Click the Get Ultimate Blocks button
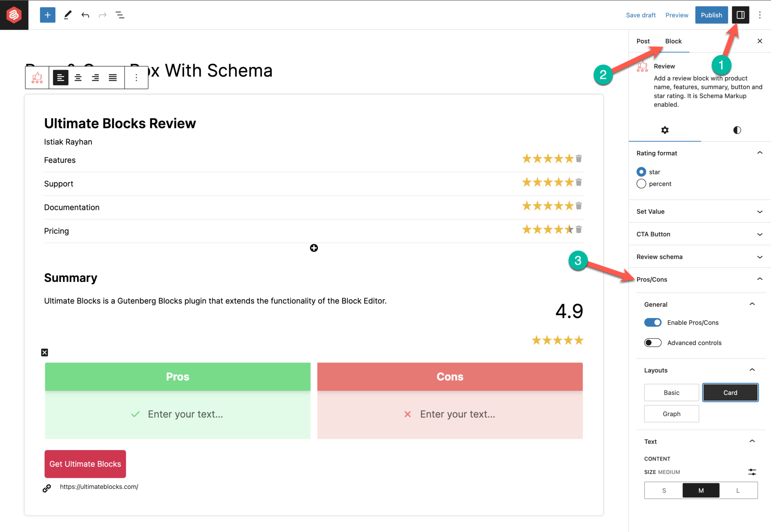The width and height of the screenshot is (771, 532). 85,464
